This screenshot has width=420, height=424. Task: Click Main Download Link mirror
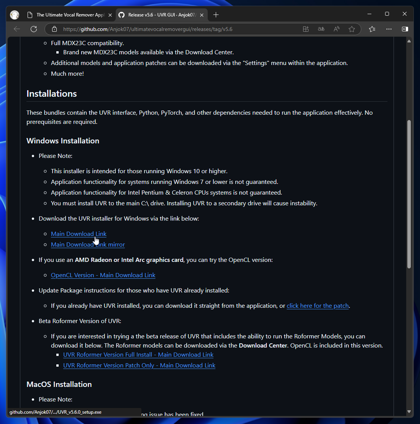coord(88,245)
